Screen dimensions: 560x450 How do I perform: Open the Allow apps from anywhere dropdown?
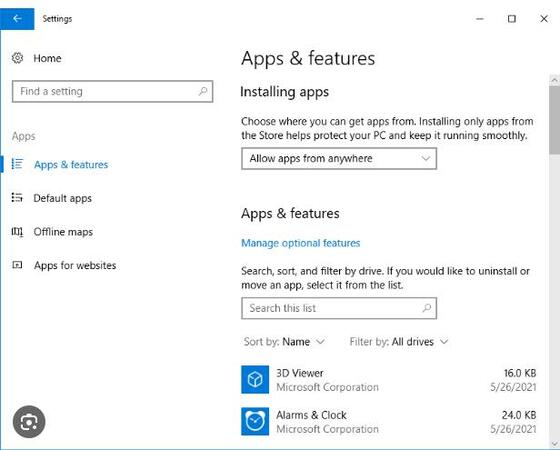[339, 159]
